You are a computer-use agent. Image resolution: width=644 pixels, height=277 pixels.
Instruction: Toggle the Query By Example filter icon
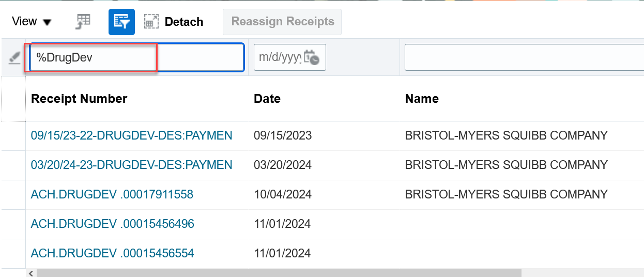121,22
